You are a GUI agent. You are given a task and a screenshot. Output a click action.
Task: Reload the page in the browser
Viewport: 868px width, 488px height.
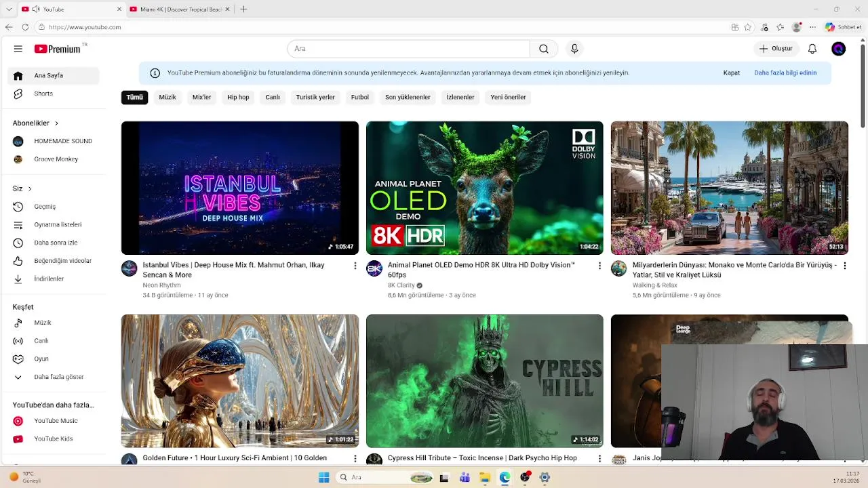pyautogui.click(x=25, y=27)
